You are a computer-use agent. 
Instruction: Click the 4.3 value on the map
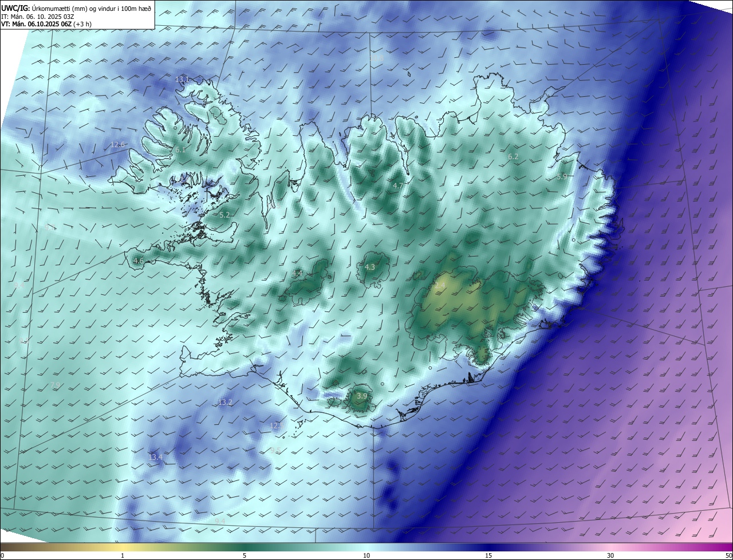click(370, 267)
